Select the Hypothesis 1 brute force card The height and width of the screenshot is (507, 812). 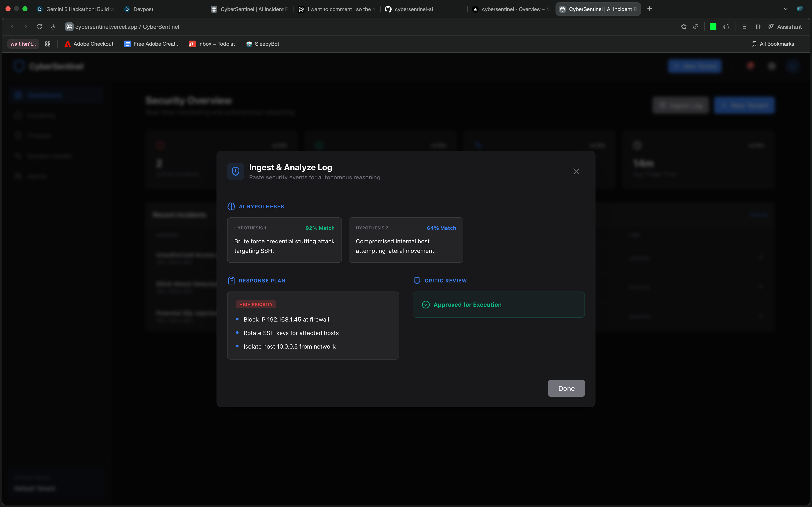(x=284, y=240)
